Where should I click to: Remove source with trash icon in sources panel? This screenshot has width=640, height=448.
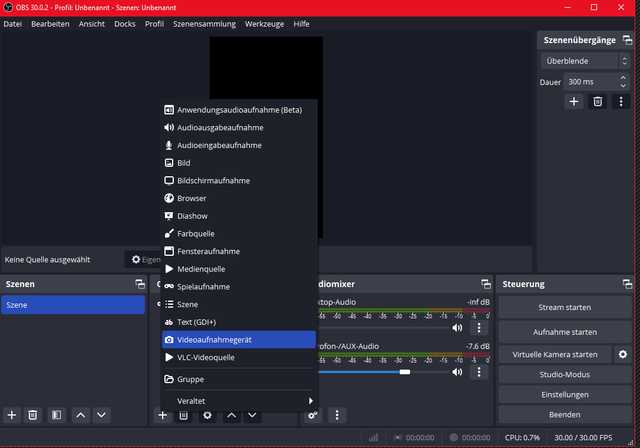coord(184,415)
